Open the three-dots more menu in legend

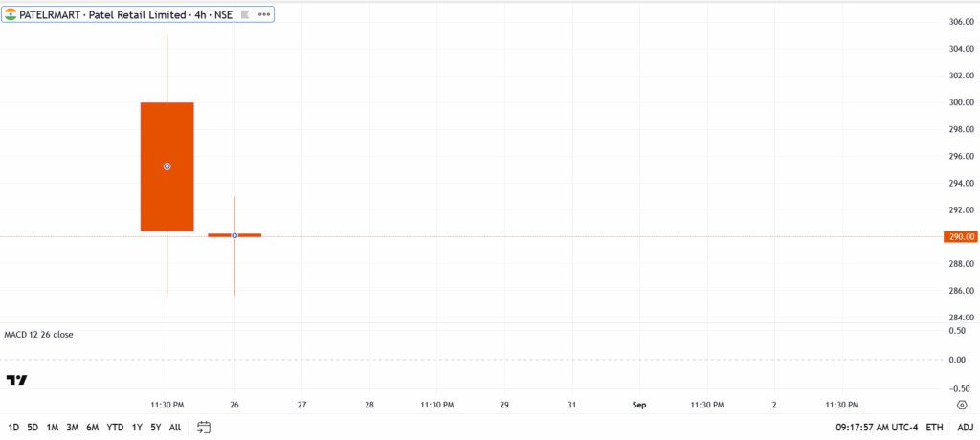(263, 15)
